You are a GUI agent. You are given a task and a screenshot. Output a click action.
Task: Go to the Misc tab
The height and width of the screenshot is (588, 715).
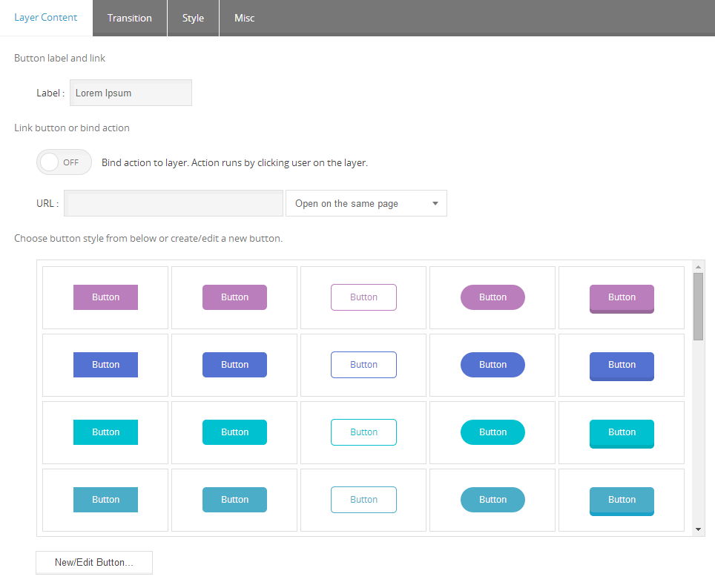coord(245,18)
